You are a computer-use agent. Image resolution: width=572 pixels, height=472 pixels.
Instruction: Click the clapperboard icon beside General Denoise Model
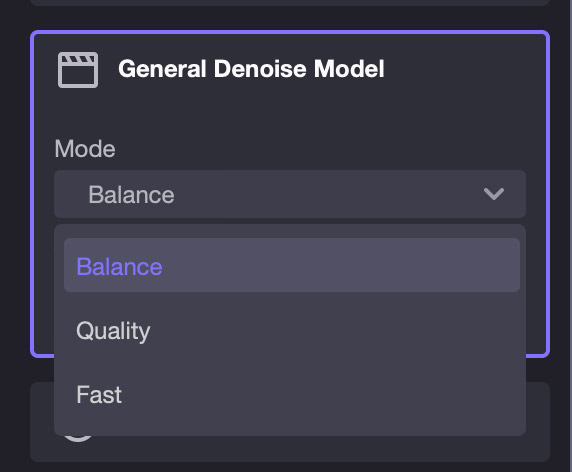[x=78, y=70]
